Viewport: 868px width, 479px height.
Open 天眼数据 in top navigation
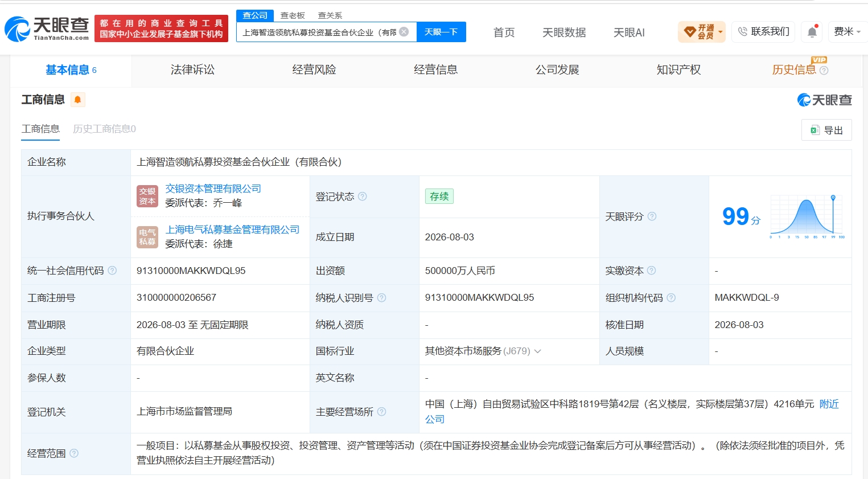564,32
